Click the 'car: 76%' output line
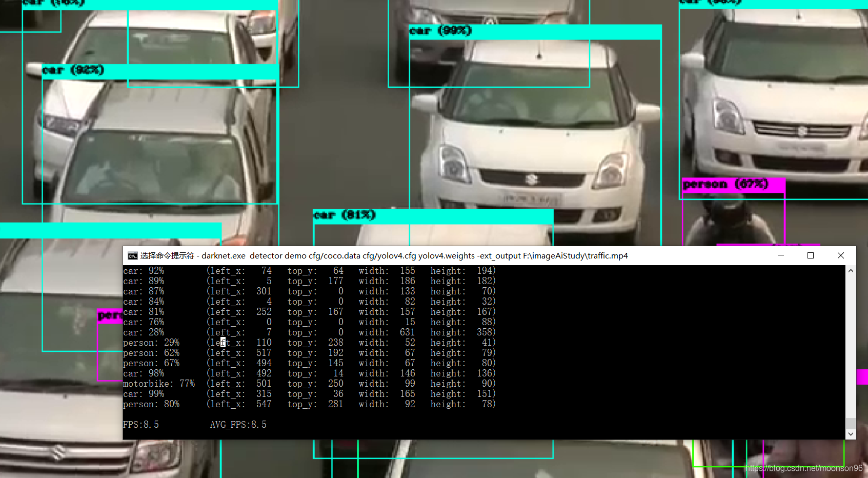Image resolution: width=868 pixels, height=478 pixels. (310, 322)
